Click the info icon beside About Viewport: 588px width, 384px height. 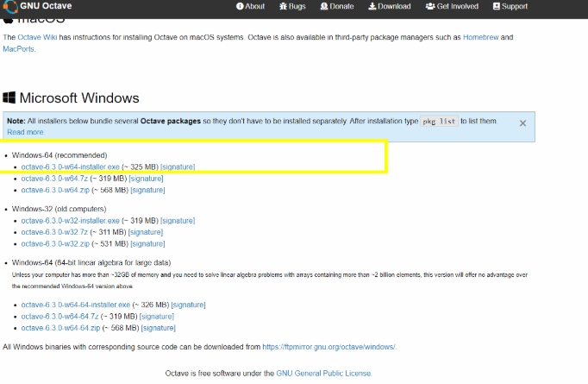(240, 6)
